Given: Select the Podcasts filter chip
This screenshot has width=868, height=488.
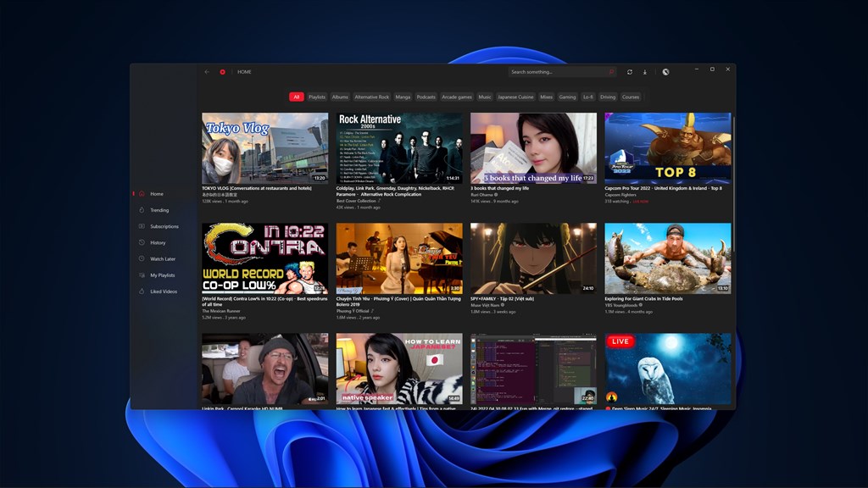Looking at the screenshot, I should 426,97.
